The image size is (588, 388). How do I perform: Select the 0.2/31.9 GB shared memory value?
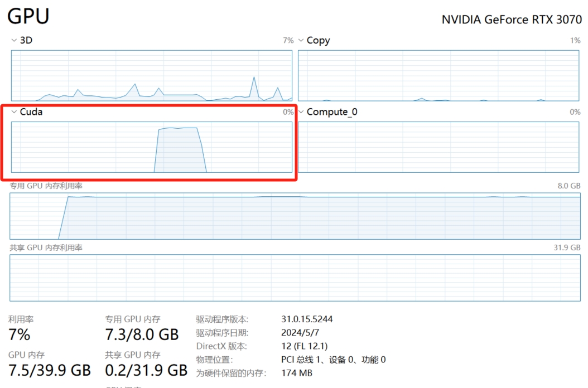(x=146, y=370)
